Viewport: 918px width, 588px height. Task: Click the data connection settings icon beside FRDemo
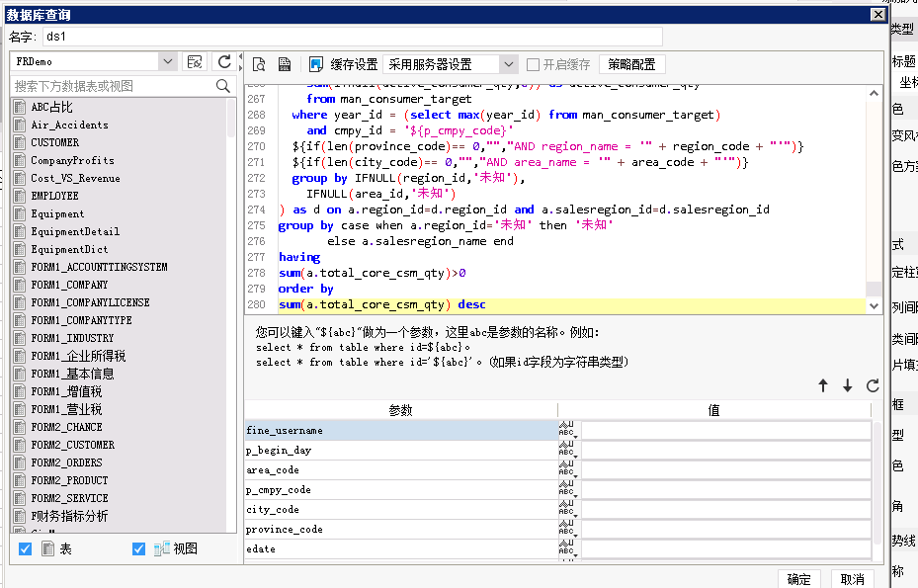(x=195, y=61)
